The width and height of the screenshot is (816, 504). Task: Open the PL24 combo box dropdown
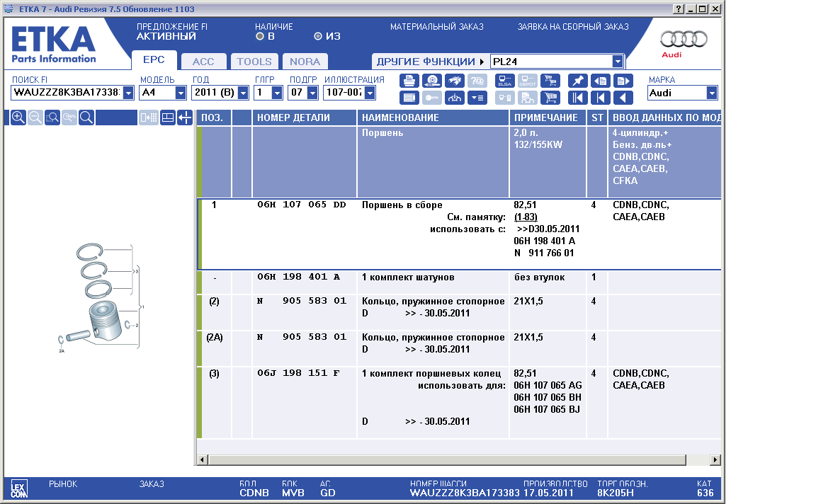[x=618, y=62]
